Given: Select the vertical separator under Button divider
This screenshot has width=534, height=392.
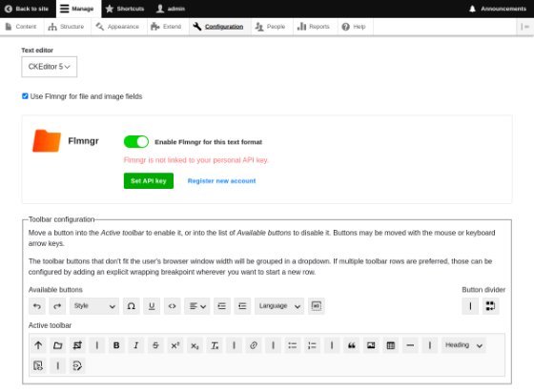Looking at the screenshot, I should click(x=470, y=306).
